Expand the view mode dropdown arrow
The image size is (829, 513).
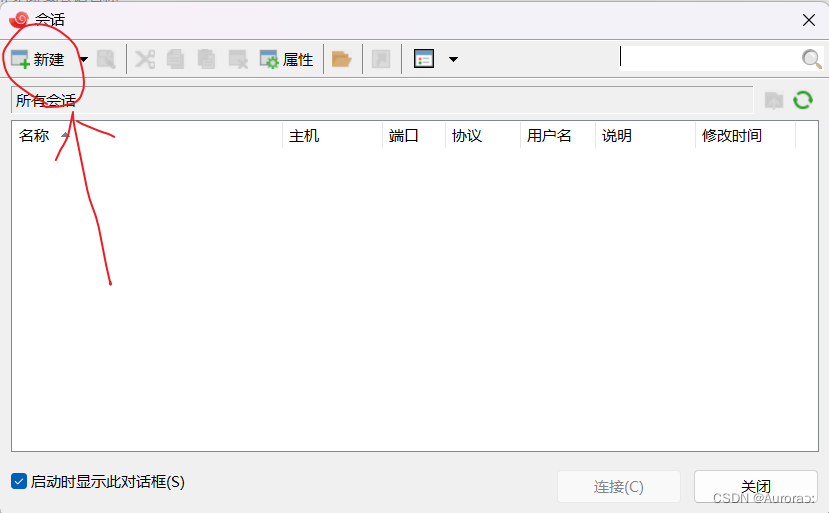point(453,59)
